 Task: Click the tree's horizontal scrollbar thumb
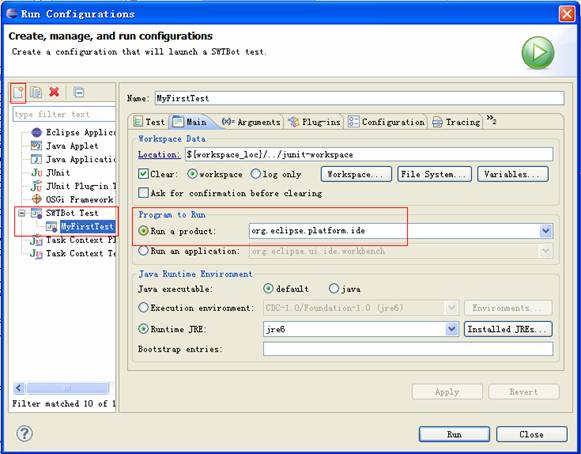click(68, 388)
